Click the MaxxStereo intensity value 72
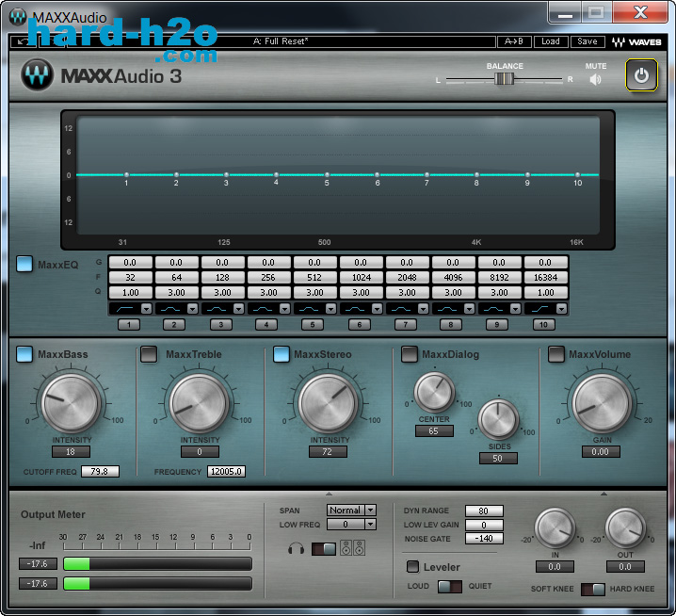The width and height of the screenshot is (676, 616). 328,452
